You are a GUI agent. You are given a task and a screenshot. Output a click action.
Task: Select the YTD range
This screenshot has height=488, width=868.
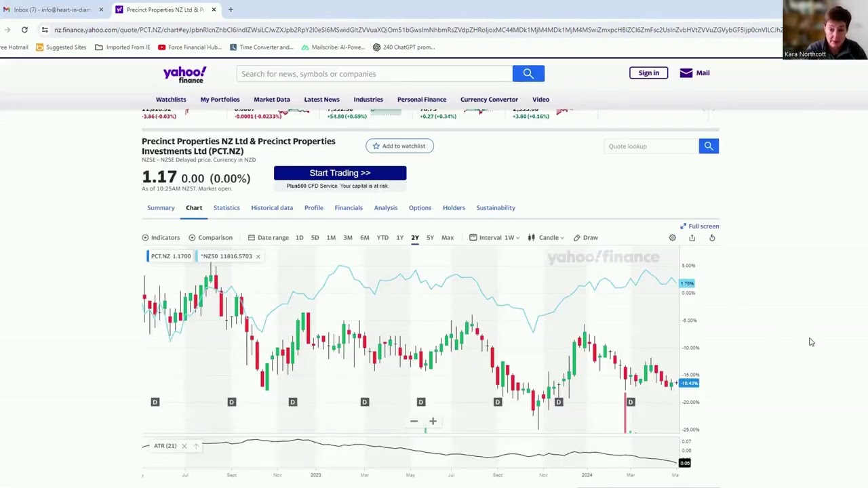[382, 238]
